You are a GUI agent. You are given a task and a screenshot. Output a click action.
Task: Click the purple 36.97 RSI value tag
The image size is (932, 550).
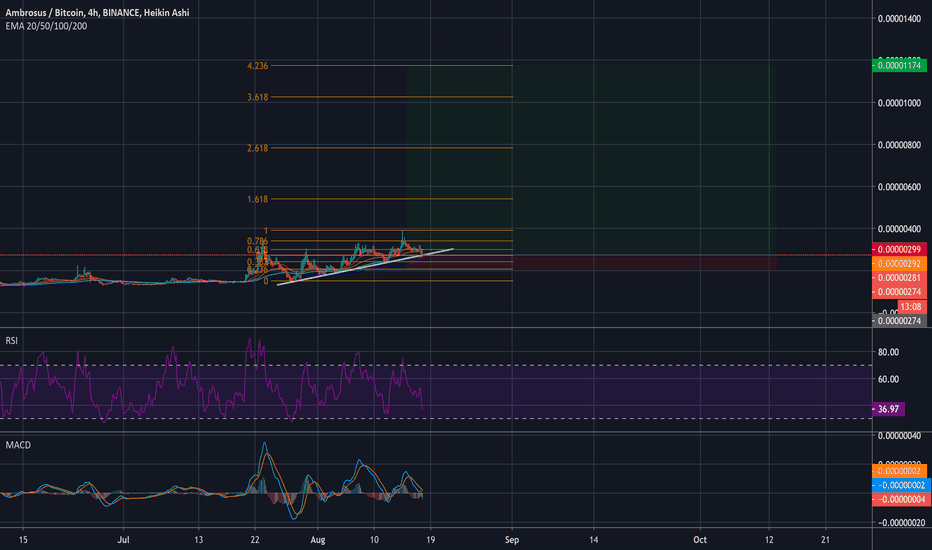point(888,409)
